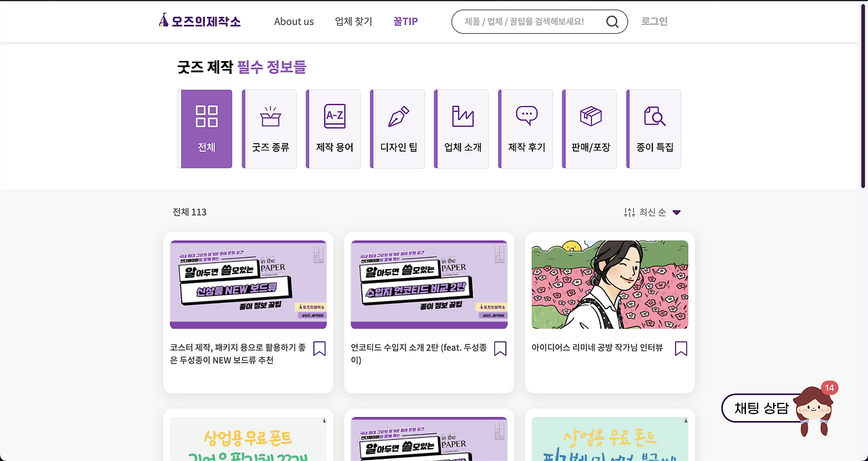Click the 로그인 link
Viewport: 868px width, 461px height.
(x=654, y=21)
